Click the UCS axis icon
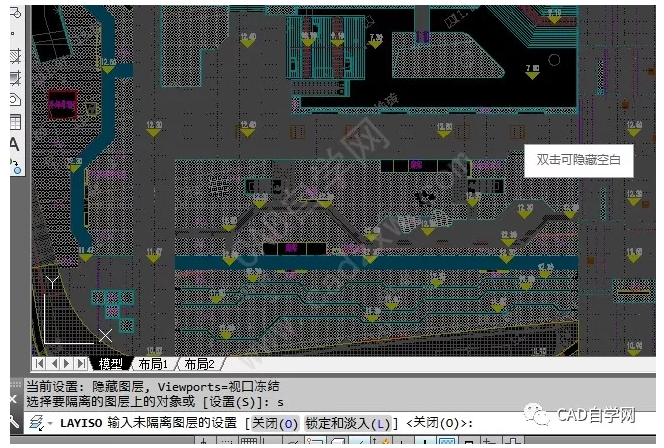Screen dimensions: 664x448 [76, 310]
